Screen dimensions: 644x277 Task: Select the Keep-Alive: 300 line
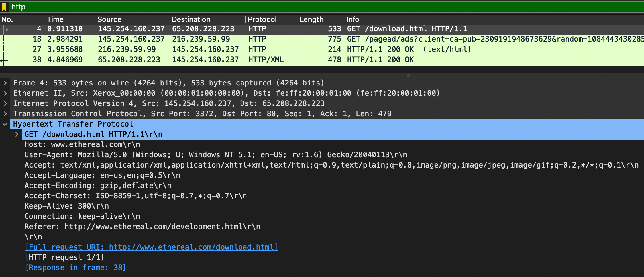[x=67, y=206]
